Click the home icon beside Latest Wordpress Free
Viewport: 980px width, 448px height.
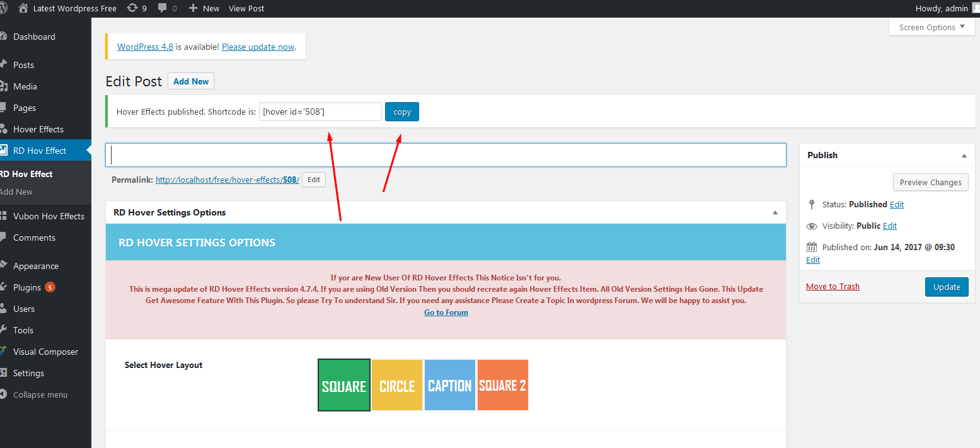coord(23,8)
